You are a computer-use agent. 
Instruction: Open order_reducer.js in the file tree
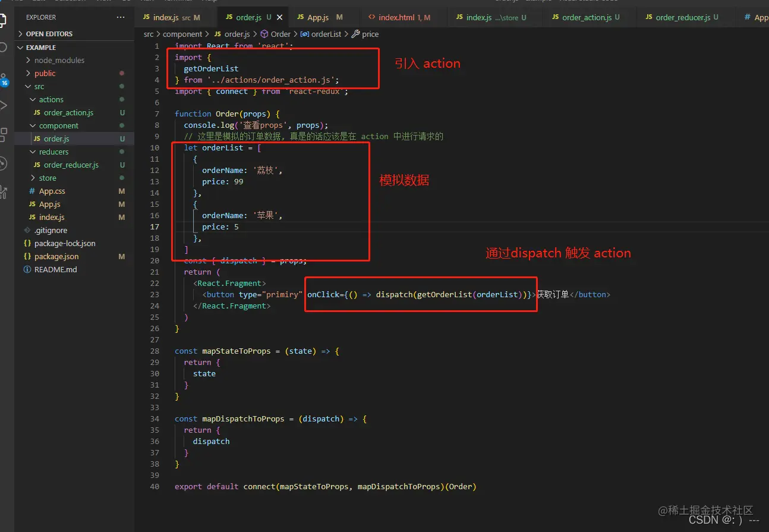pyautogui.click(x=74, y=165)
